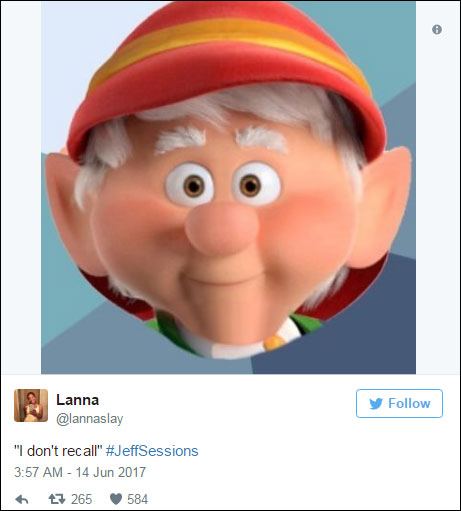
Task: View retweeters via the 265 count
Action: pos(81,499)
